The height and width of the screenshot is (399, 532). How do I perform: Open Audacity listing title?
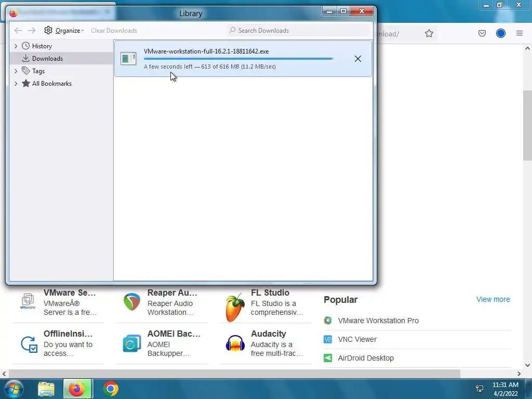[269, 334]
